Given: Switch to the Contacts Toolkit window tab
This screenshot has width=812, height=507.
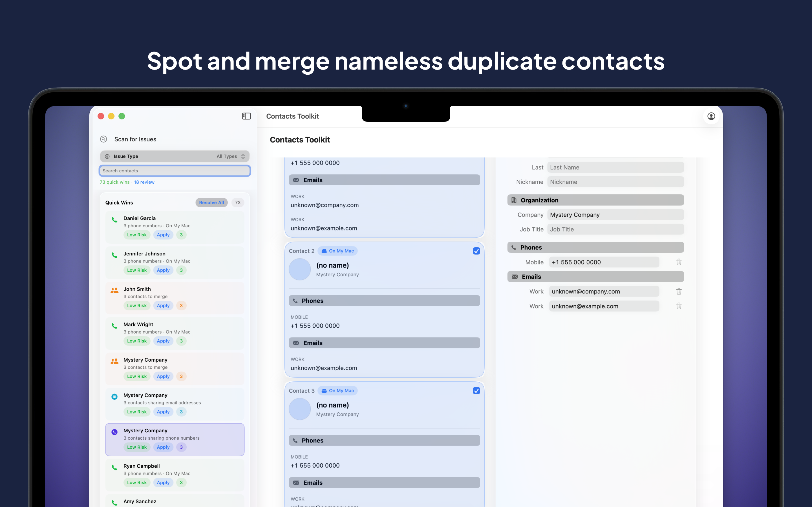Looking at the screenshot, I should 292,116.
